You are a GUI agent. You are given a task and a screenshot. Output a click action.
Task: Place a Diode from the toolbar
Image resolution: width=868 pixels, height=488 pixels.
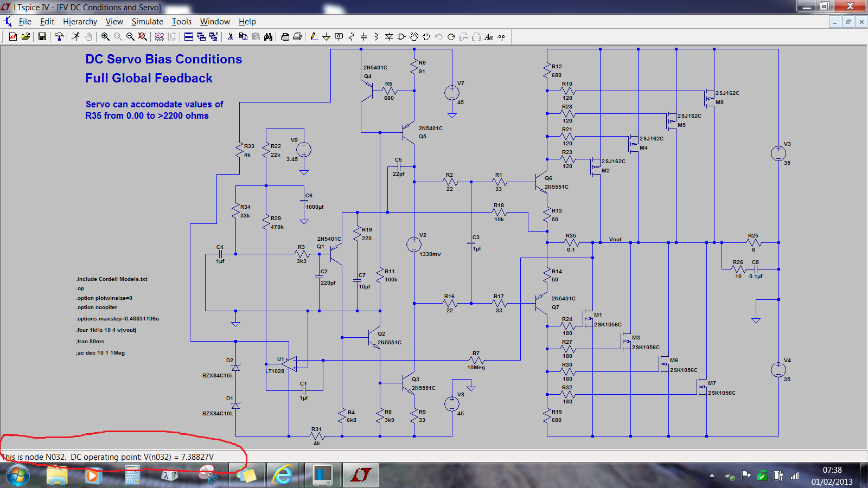tap(389, 37)
